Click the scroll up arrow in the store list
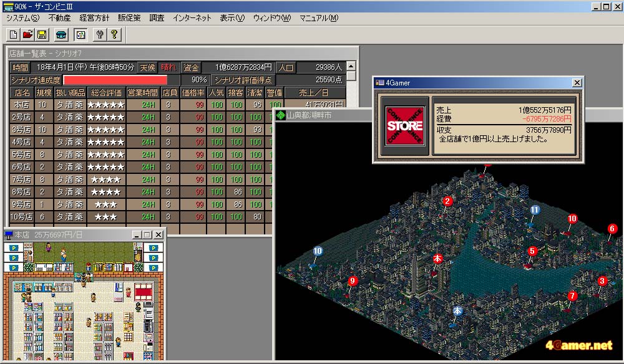Image resolution: width=624 pixels, height=364 pixels. pyautogui.click(x=351, y=66)
